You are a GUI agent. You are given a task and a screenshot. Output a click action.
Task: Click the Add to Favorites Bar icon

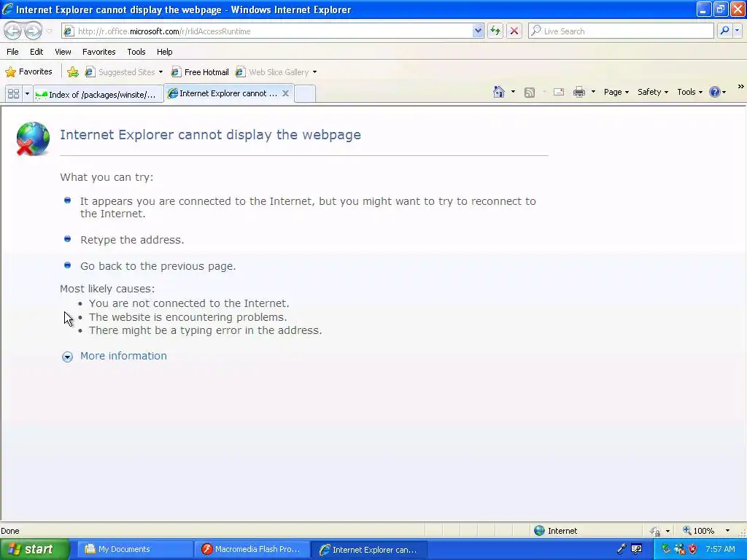click(73, 72)
